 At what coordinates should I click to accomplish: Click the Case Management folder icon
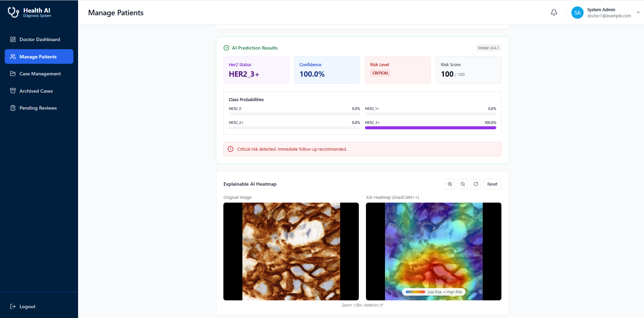13,74
